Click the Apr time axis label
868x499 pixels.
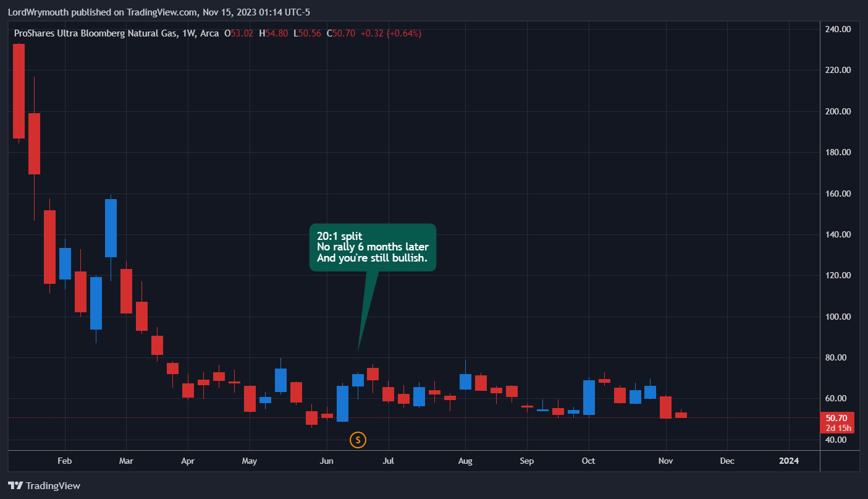(x=188, y=461)
